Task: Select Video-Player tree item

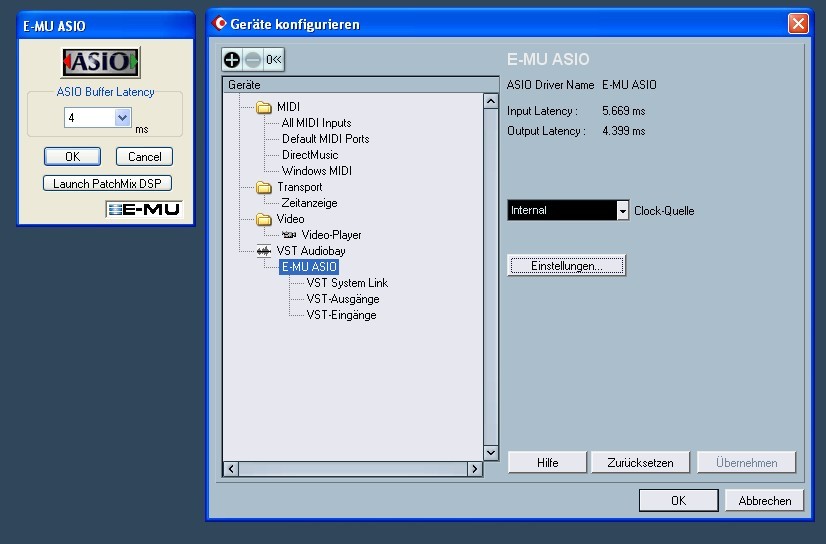Action: 331,235
